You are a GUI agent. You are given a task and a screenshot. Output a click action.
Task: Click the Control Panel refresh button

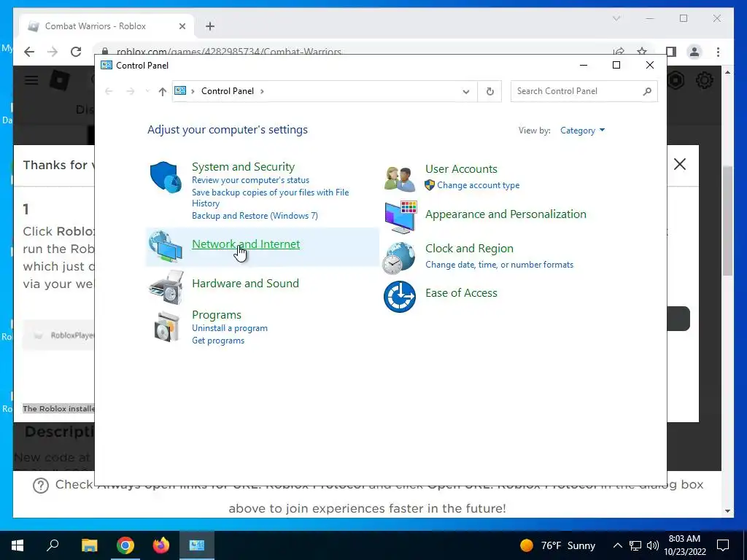(x=489, y=91)
